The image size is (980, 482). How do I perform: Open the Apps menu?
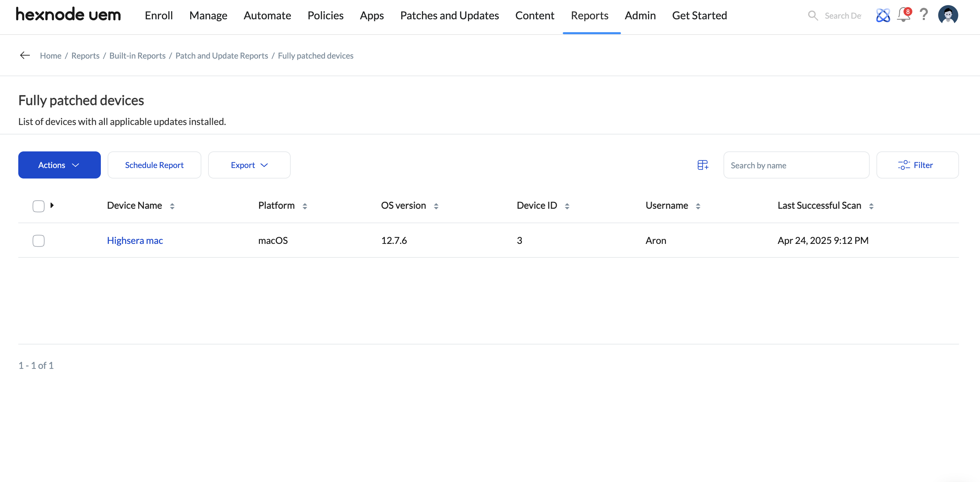click(x=372, y=16)
